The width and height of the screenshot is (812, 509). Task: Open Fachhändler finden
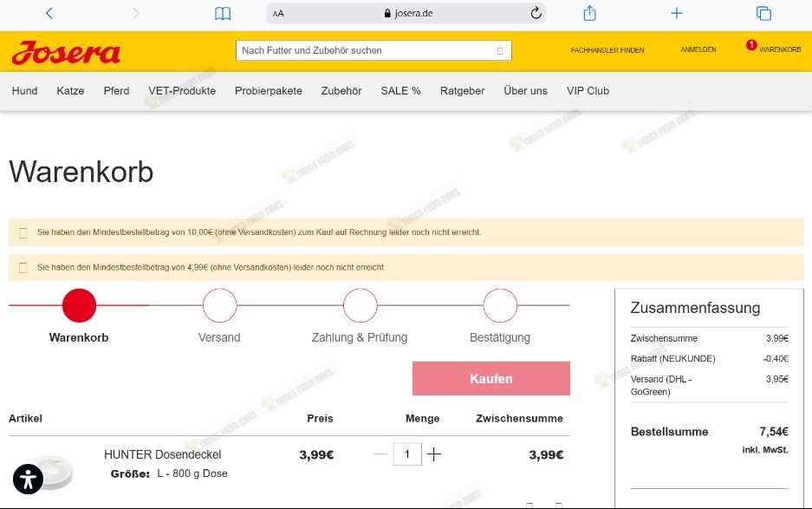click(x=606, y=50)
